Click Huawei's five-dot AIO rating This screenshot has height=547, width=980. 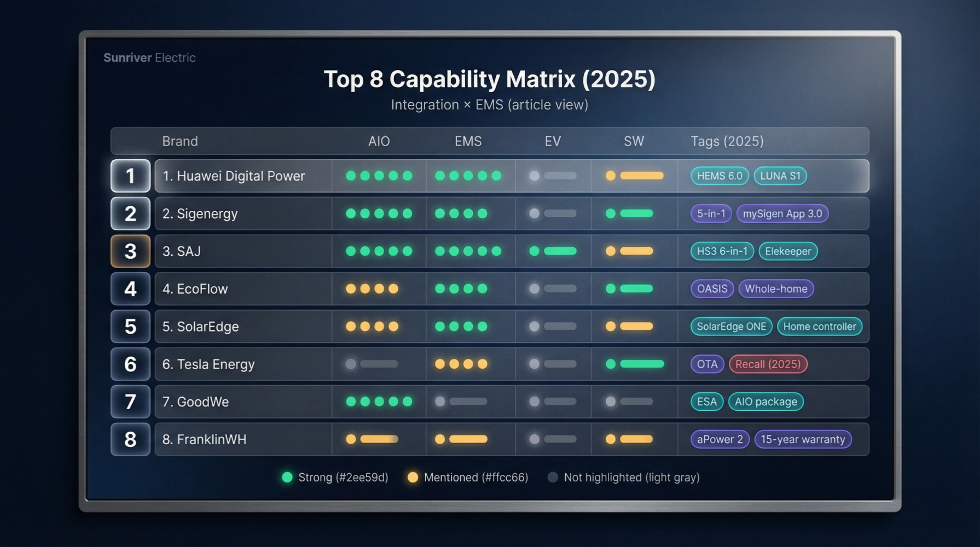(x=379, y=176)
